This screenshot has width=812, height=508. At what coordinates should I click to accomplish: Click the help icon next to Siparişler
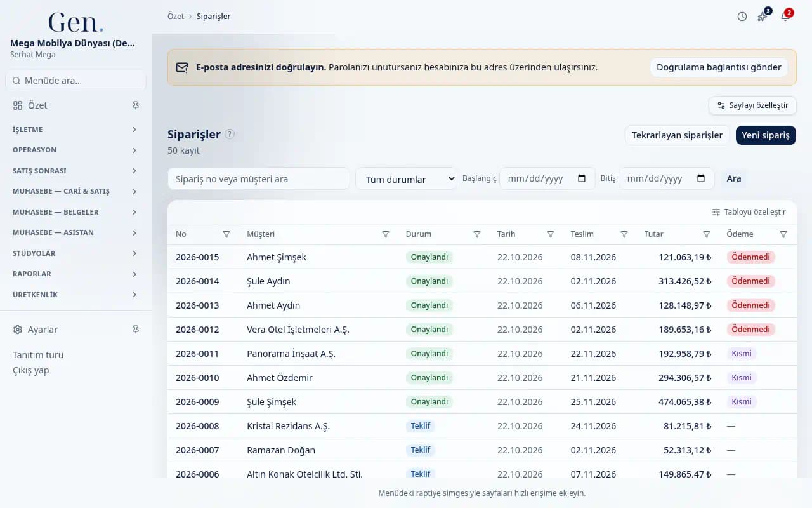coord(230,134)
